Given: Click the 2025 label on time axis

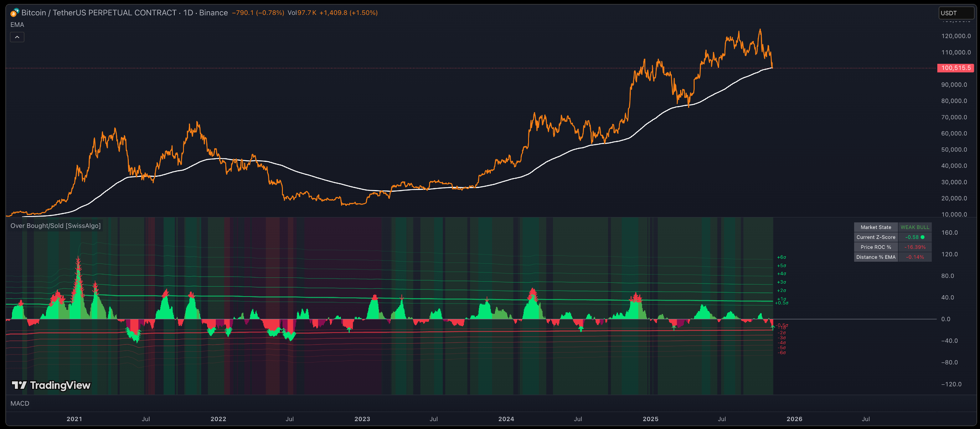Looking at the screenshot, I should pos(650,419).
